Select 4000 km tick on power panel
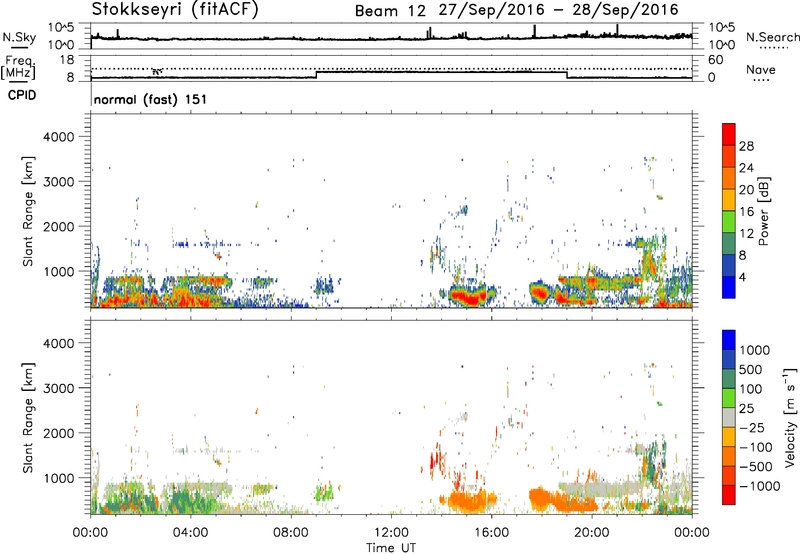Screen dimensions: 800x554 (58, 137)
